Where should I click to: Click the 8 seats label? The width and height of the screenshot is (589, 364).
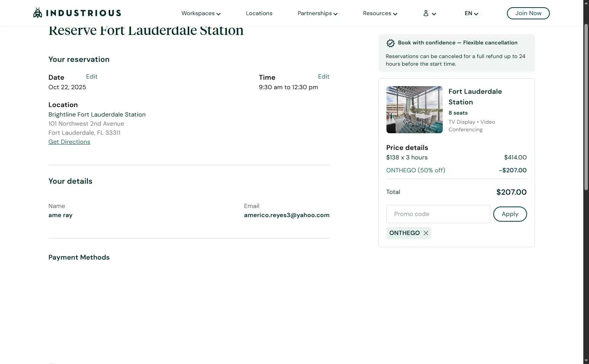point(458,113)
